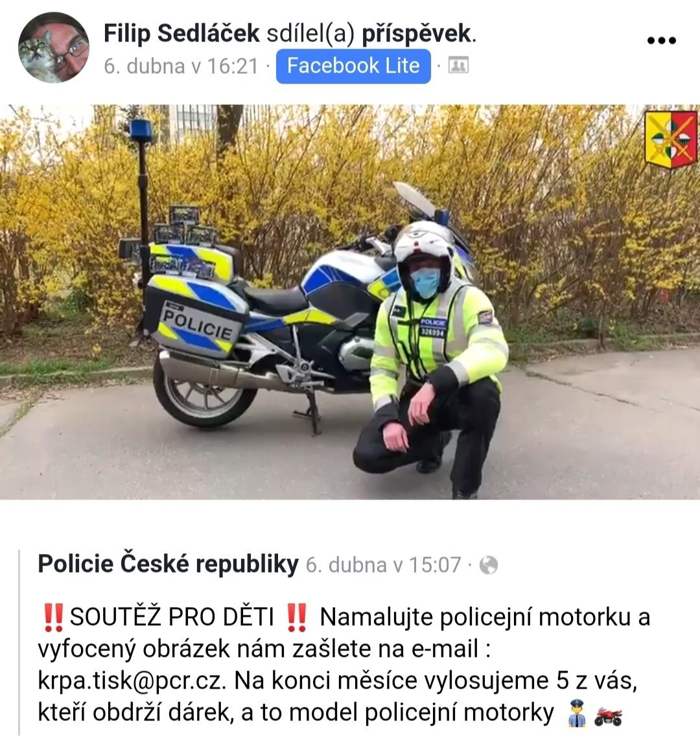Viewport: 700px width, 745px height.
Task: Click the police officer emoji
Action: coord(577,713)
